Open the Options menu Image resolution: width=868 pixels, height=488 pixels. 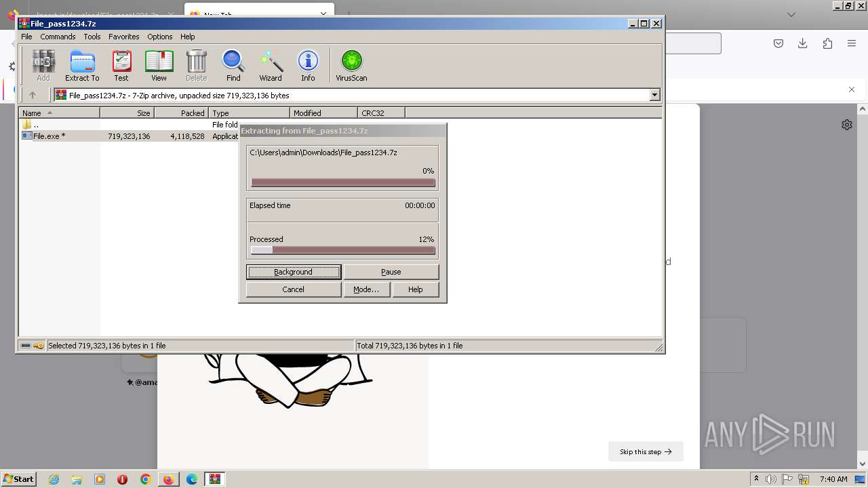pyautogui.click(x=160, y=37)
